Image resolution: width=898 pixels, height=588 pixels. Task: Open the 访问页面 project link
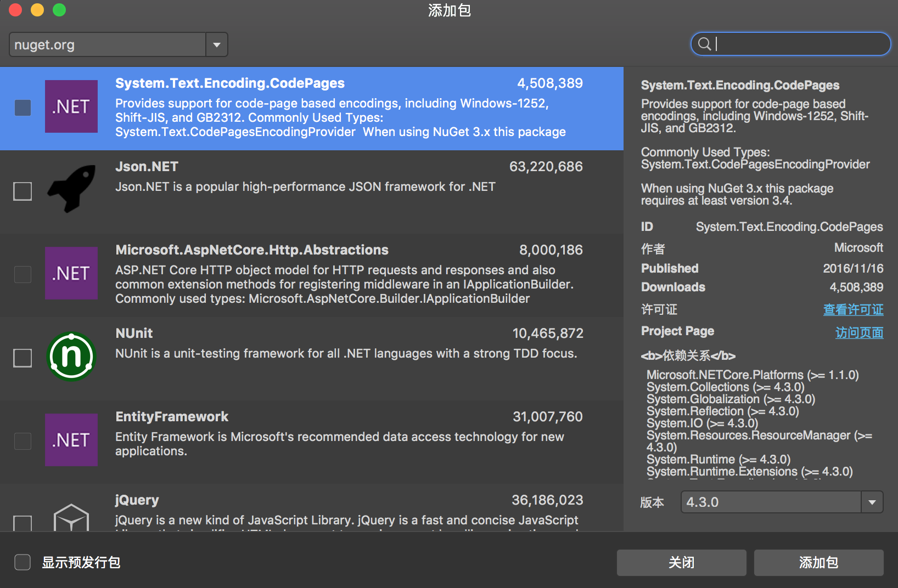pos(859,332)
